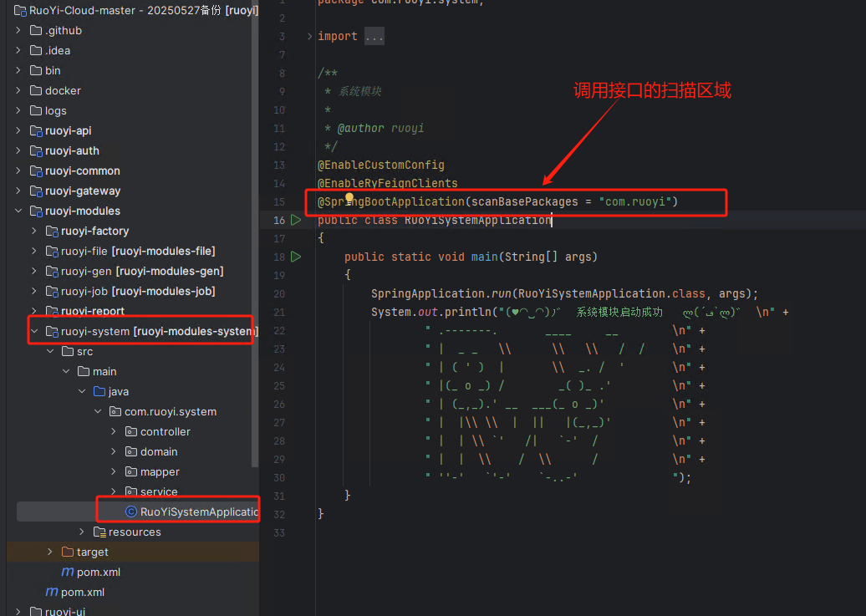This screenshot has height=616, width=866.
Task: Click the mapper package icon
Action: click(x=131, y=471)
